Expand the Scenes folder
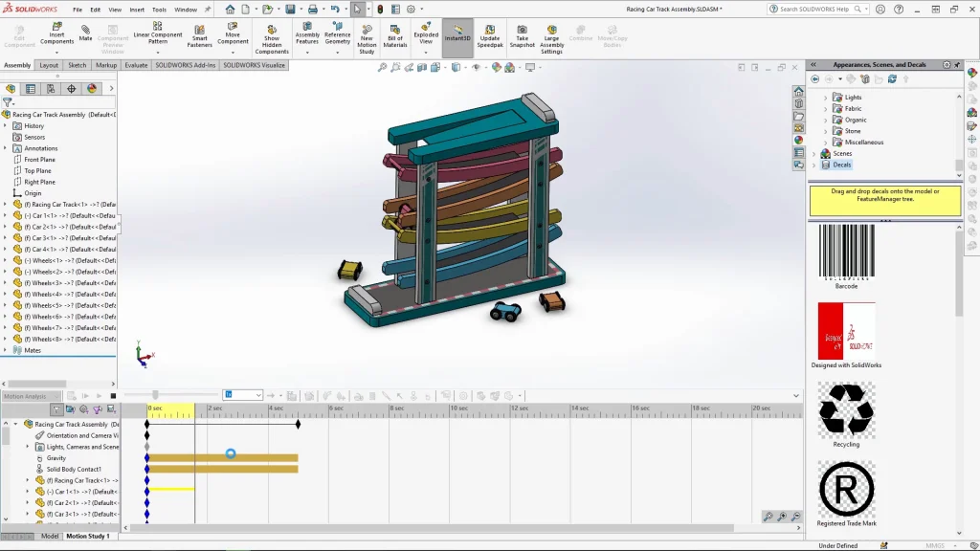This screenshot has height=551, width=980. click(x=814, y=153)
